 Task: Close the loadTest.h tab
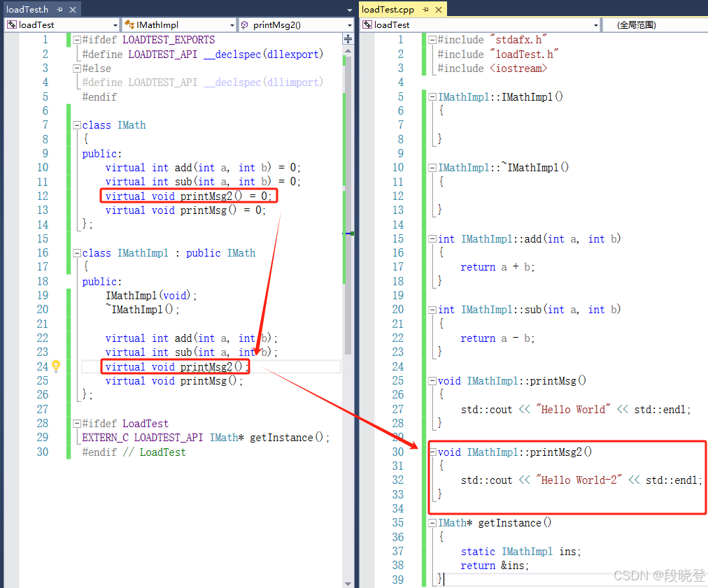pyautogui.click(x=73, y=10)
